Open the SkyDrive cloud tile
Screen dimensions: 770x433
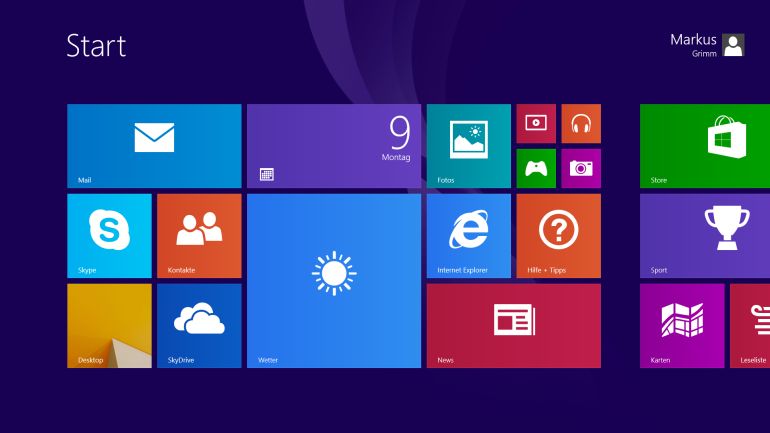pyautogui.click(x=199, y=326)
